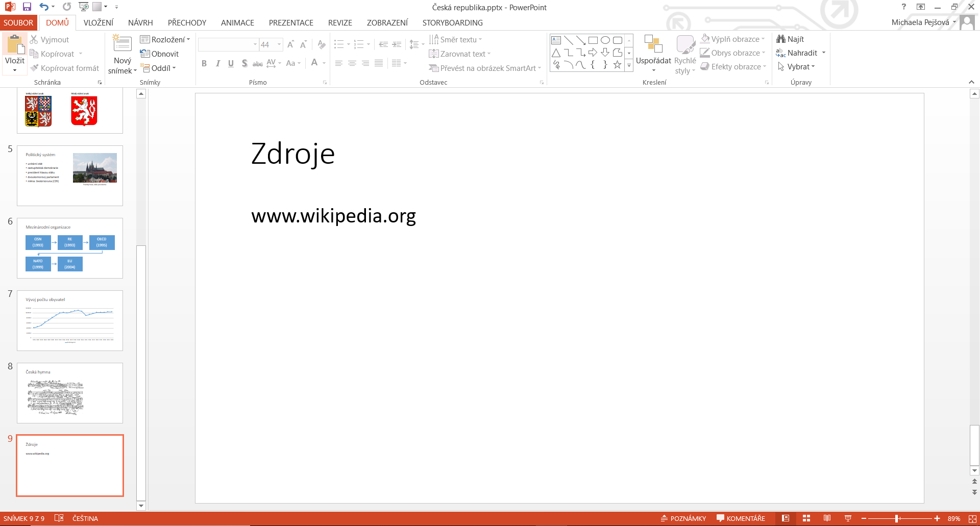The width and height of the screenshot is (980, 526).
Task: Select the rectangle shape in shapes gallery
Action: (x=593, y=40)
